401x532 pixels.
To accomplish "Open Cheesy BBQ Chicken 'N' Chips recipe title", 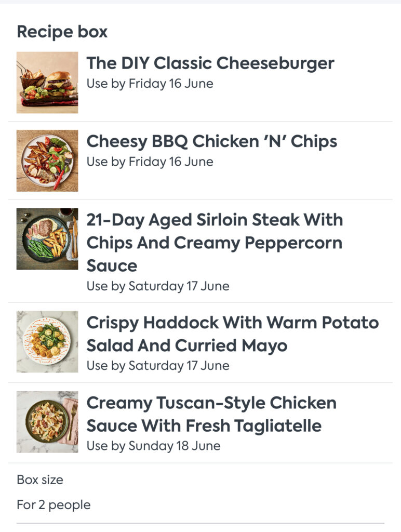I will pos(212,141).
